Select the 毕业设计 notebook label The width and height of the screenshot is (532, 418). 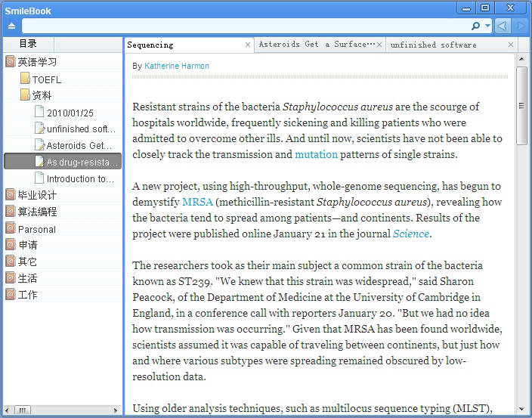37,195
